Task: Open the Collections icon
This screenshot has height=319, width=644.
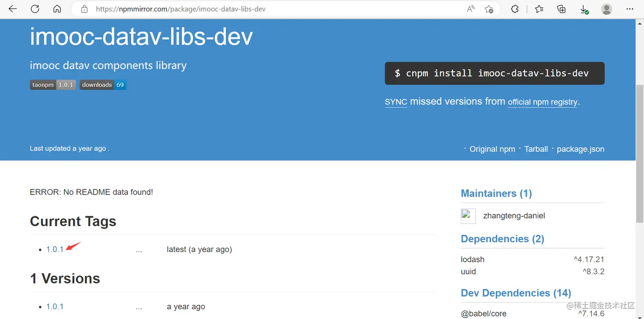Action: coord(561,9)
